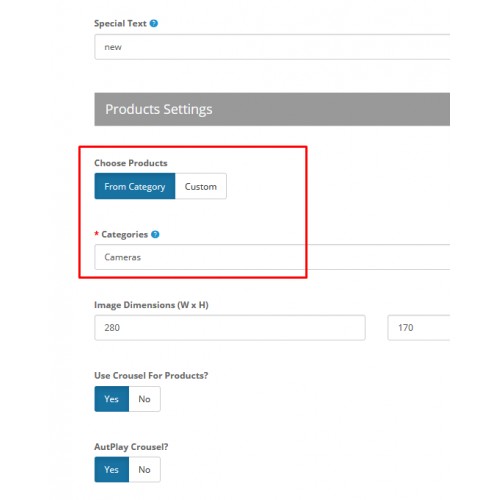Click the red required asterisk beside Categories
The width and height of the screenshot is (500, 500).
click(96, 233)
